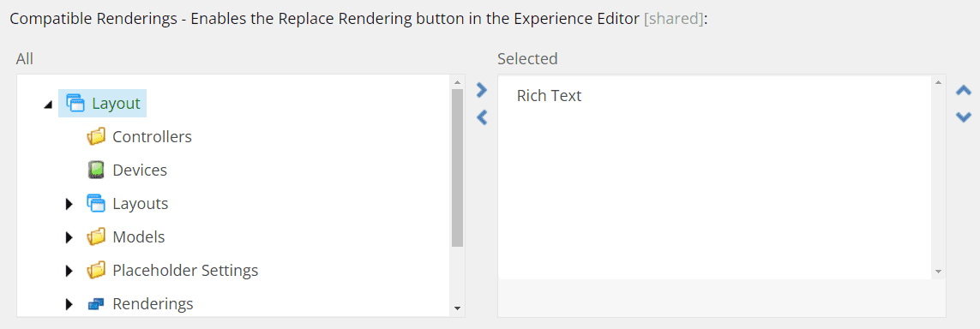
Task: Click the All tree scrollbar down arrow
Action: (457, 308)
